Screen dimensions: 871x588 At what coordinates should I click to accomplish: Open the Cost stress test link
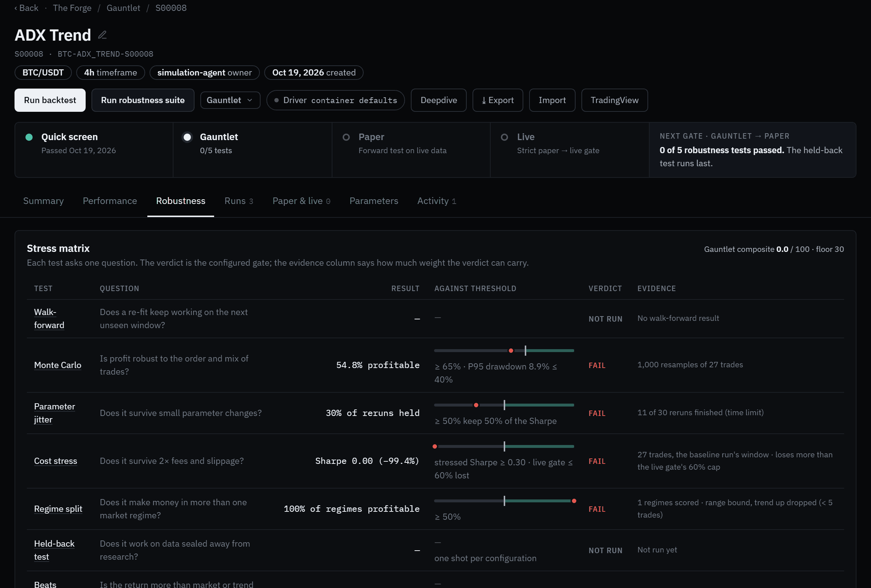[56, 461]
